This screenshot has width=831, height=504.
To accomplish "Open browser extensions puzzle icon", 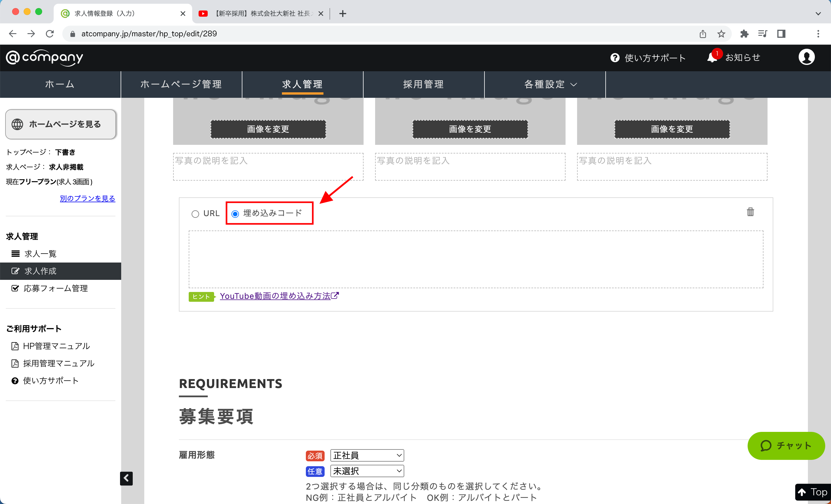I will click(744, 34).
